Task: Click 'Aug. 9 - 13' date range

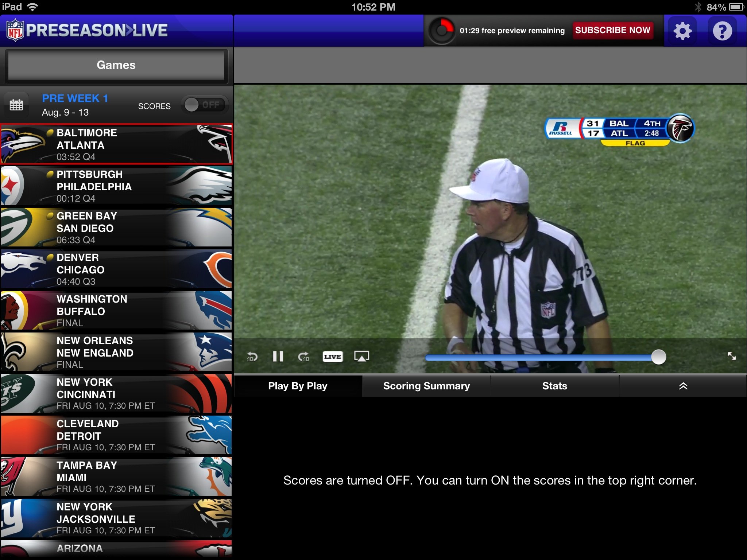Action: 65,112
